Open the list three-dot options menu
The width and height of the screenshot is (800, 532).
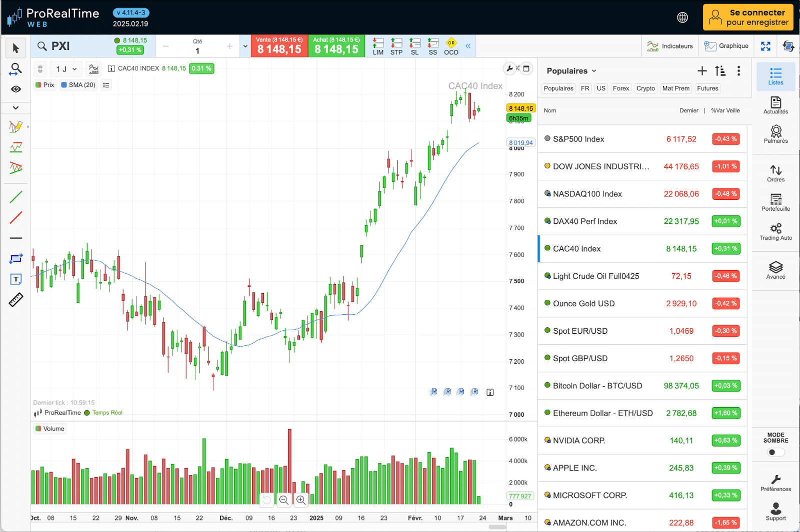tap(738, 71)
